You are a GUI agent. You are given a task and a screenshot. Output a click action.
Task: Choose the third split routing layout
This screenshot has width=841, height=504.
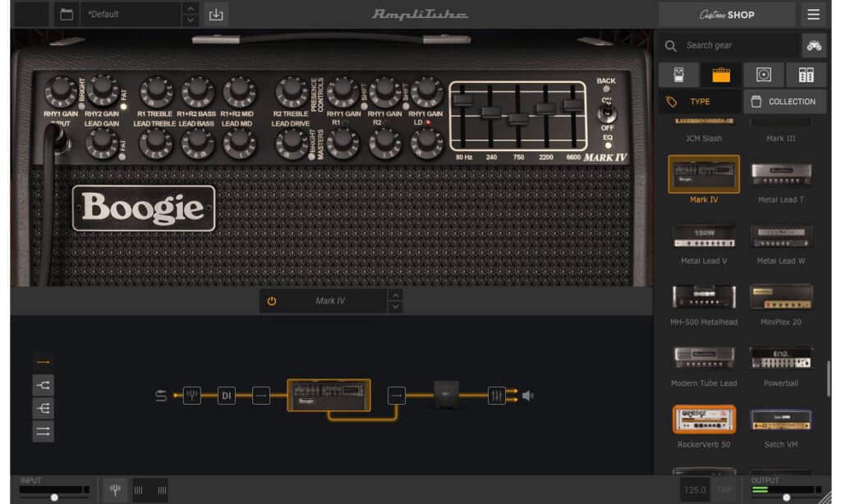pos(43,408)
